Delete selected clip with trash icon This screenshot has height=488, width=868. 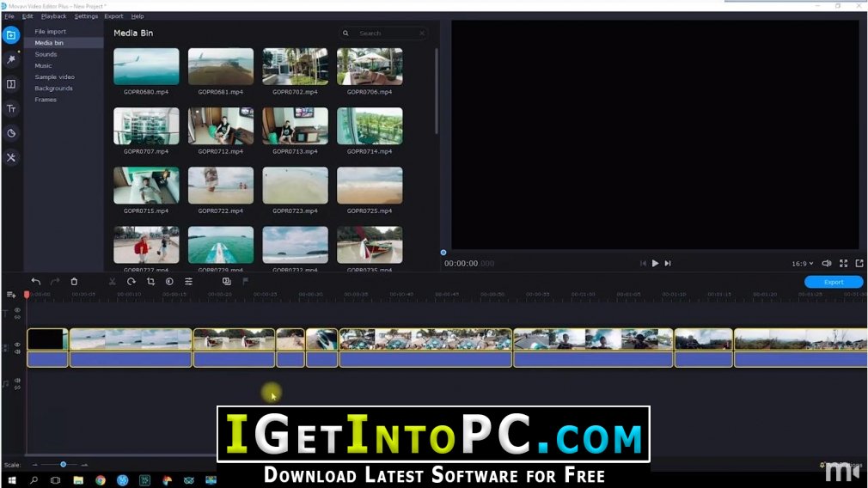tap(74, 282)
